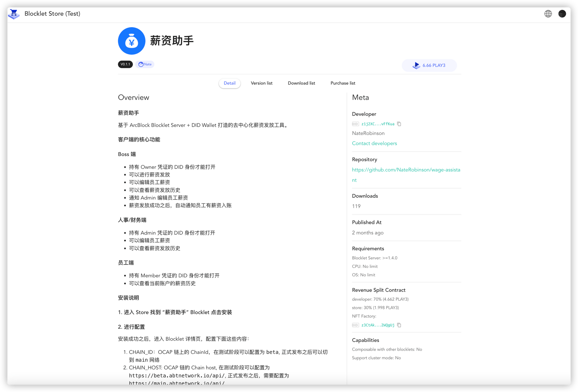Click 'Composable with other blocklets: No' text
The image size is (578, 392).
point(387,350)
